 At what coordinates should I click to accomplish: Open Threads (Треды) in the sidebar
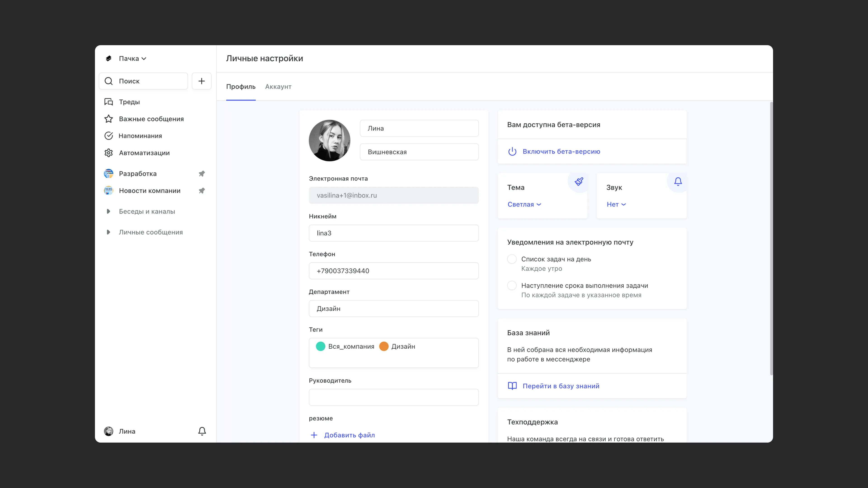[x=129, y=102]
